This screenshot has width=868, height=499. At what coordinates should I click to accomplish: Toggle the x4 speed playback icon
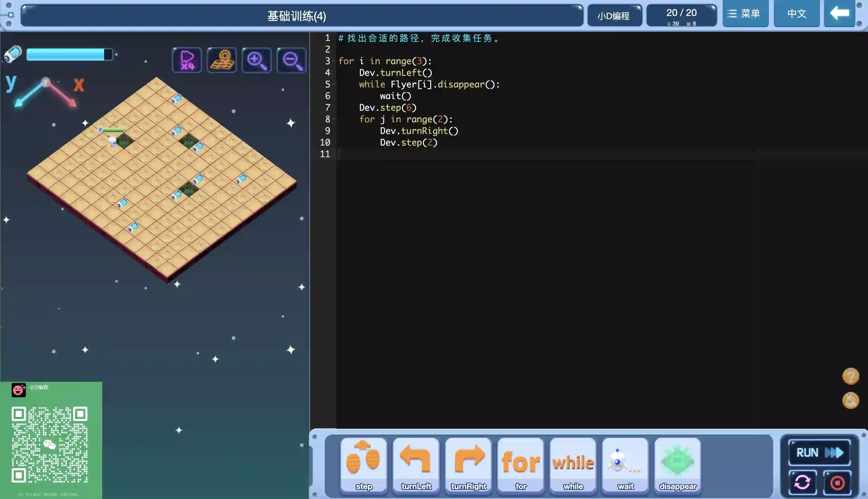pyautogui.click(x=187, y=60)
